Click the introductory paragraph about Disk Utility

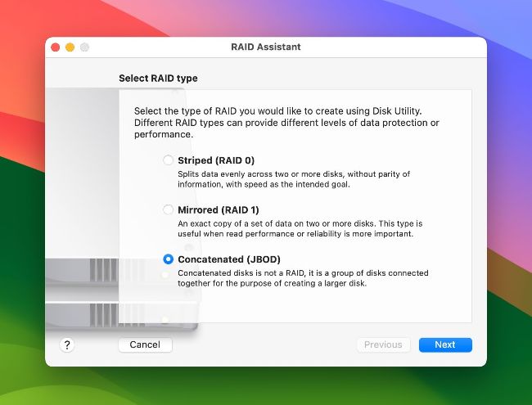tap(286, 122)
